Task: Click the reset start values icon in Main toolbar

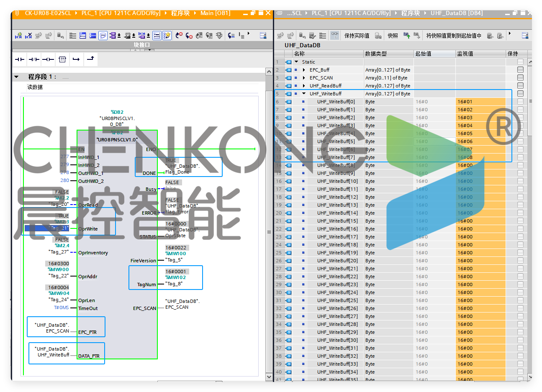Action: (61, 36)
